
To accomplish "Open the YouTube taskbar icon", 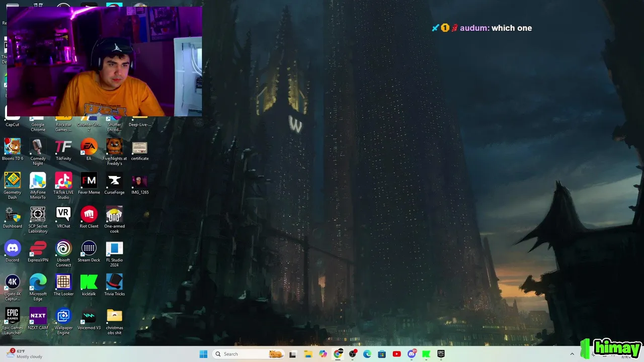I will tap(396, 354).
